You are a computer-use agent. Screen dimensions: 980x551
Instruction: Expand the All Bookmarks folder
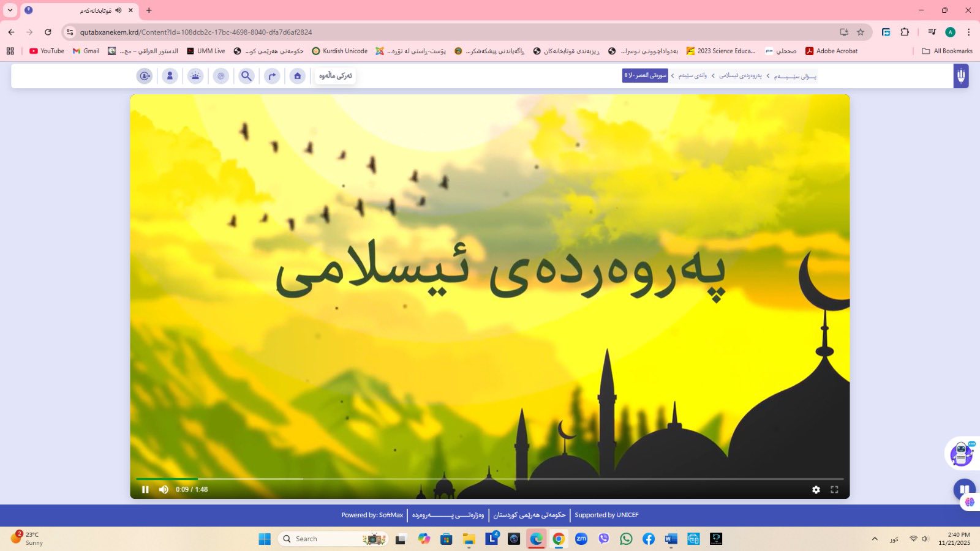pyautogui.click(x=947, y=51)
